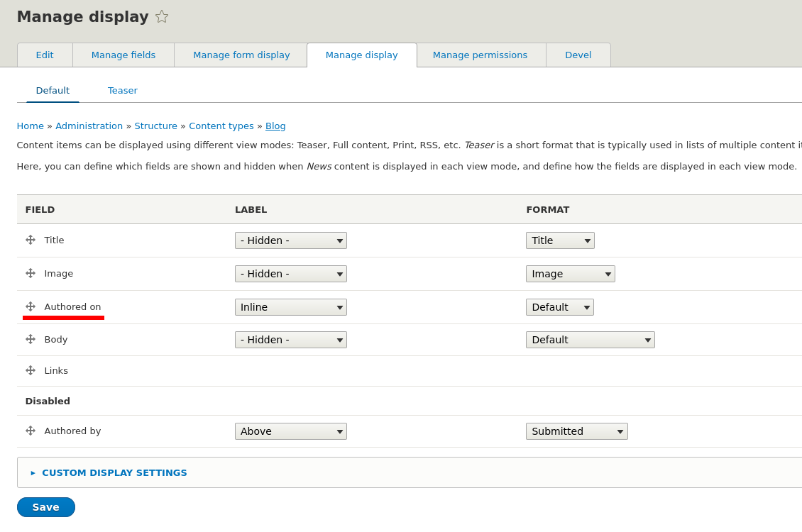Click the FIELD column header
802x532 pixels.
[40, 209]
